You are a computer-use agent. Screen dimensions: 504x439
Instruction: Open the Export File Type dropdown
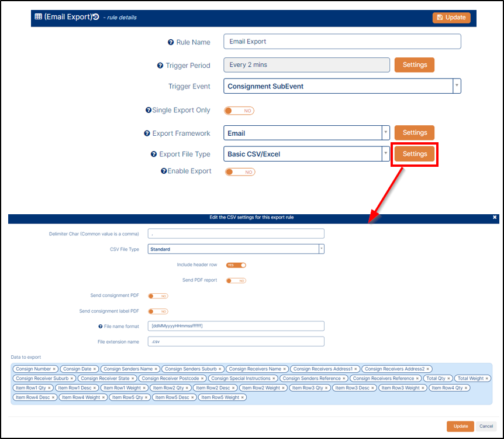[x=306, y=154]
